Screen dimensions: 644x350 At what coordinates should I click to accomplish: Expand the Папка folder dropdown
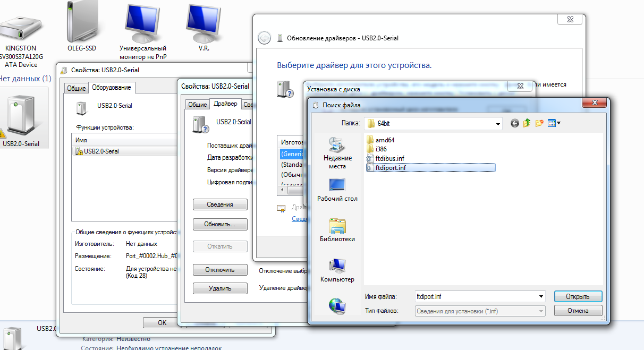click(498, 124)
